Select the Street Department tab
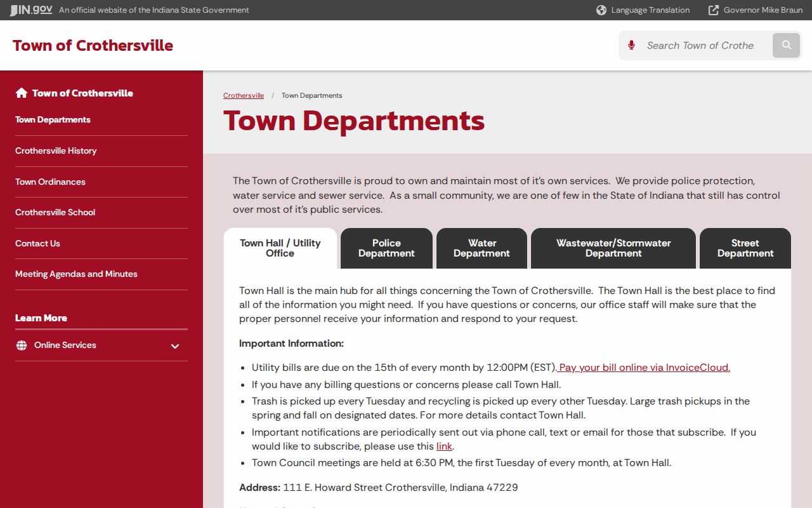Image resolution: width=812 pixels, height=508 pixels. pyautogui.click(x=745, y=248)
